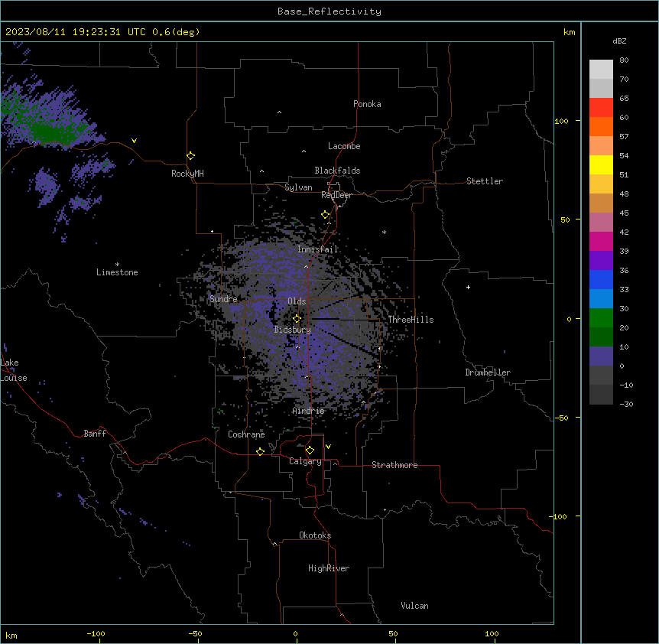Viewport: 659px width, 644px height.
Task: Click the Ponoka city label
Action: 367,104
